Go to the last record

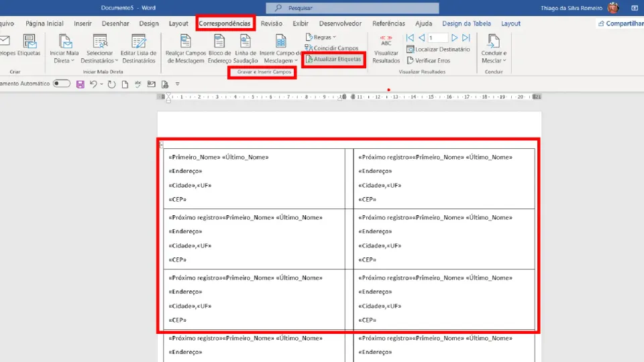466,38
